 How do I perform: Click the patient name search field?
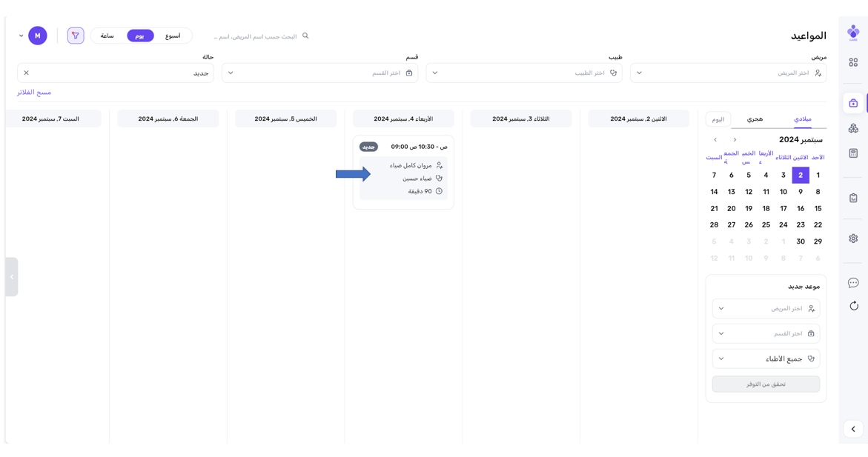pos(256,36)
